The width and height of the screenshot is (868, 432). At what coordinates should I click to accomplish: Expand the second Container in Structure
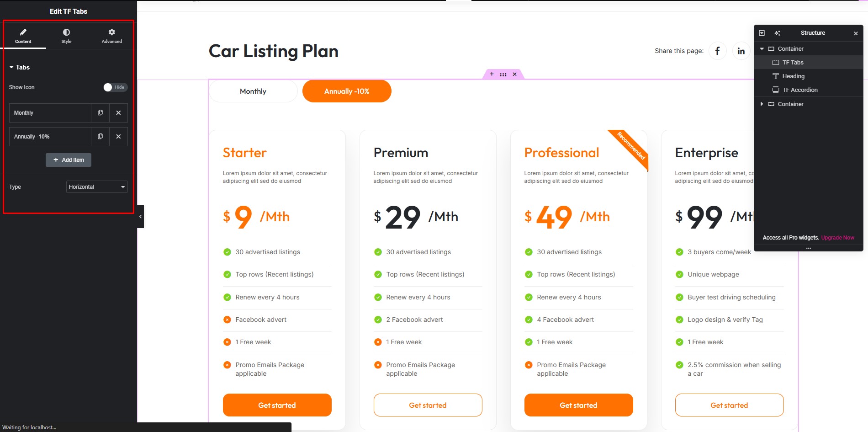tap(762, 104)
